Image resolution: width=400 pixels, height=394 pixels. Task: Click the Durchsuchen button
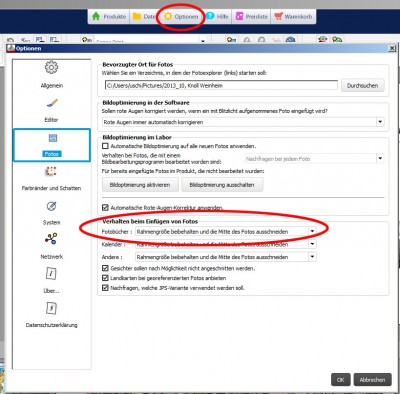[363, 85]
